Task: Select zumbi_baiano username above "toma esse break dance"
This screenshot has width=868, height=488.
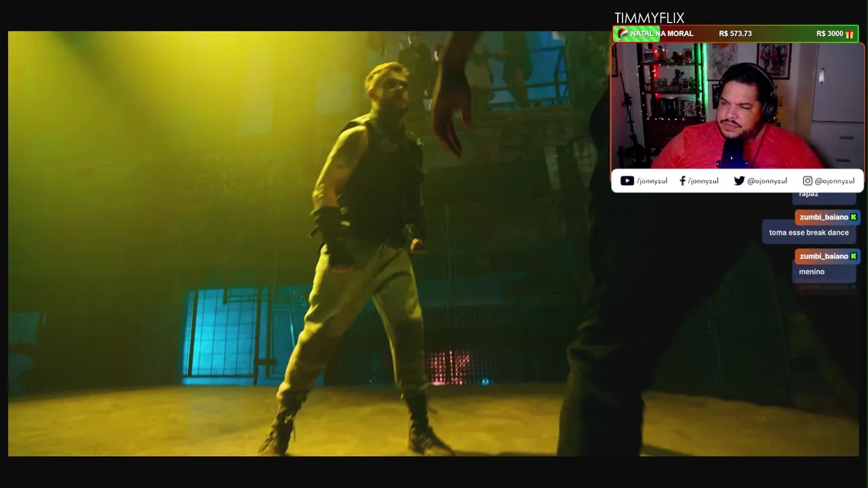Action: pyautogui.click(x=824, y=217)
